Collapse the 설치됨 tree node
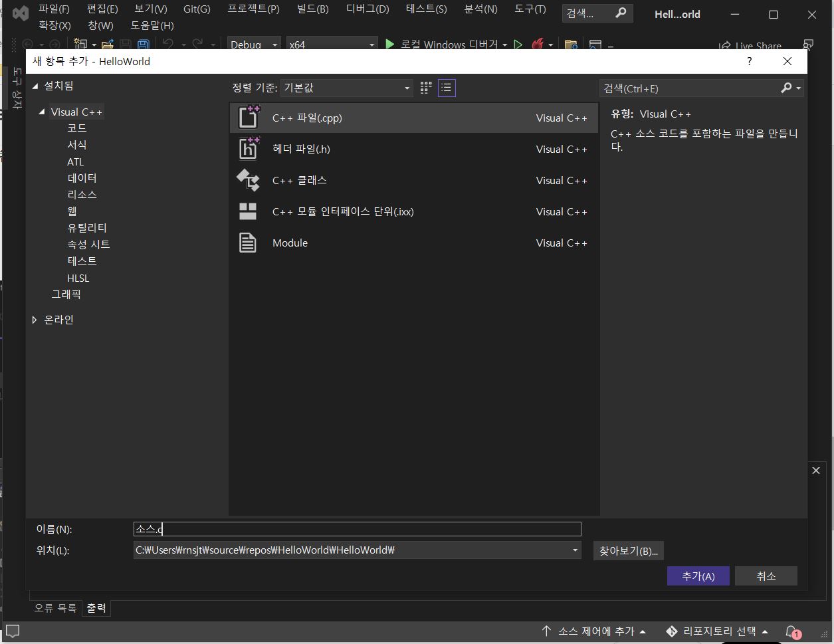834x644 pixels. (36, 86)
